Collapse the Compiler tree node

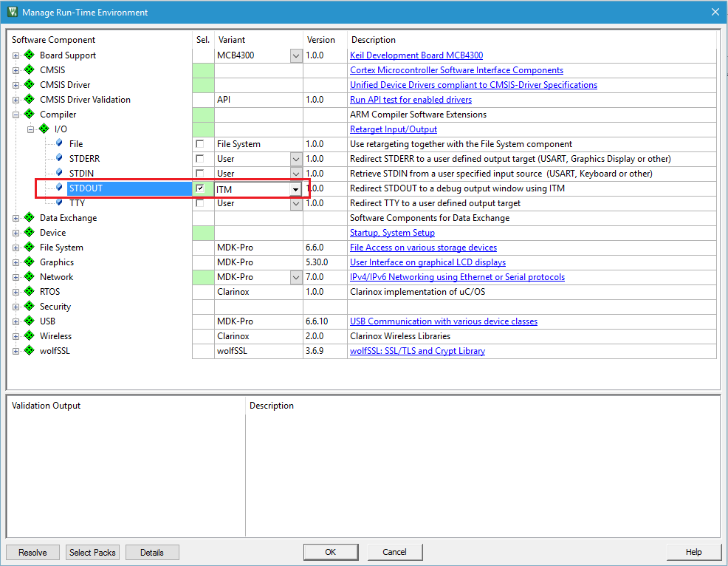(x=16, y=115)
